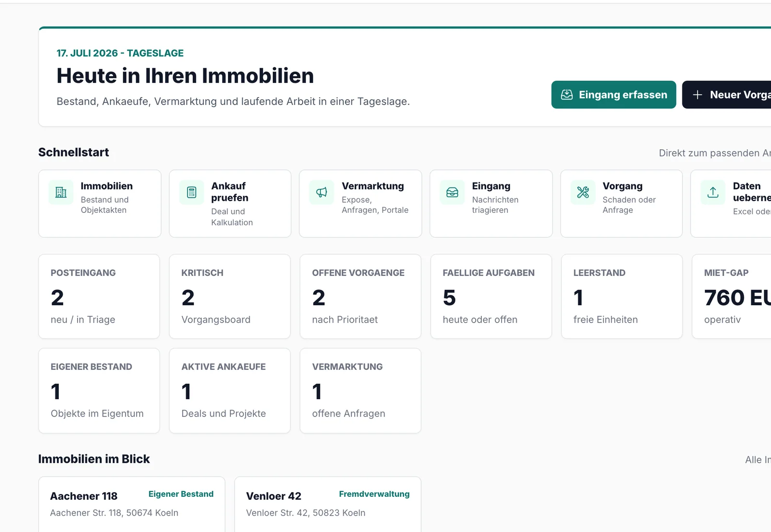Viewport: 771px width, 532px height.
Task: Click the heute oder offen caption
Action: pyautogui.click(x=480, y=320)
